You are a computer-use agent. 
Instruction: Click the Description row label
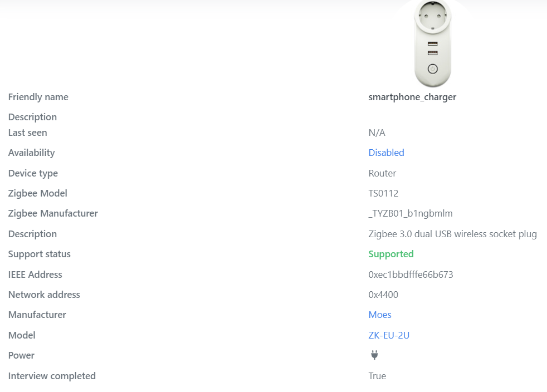(x=32, y=117)
